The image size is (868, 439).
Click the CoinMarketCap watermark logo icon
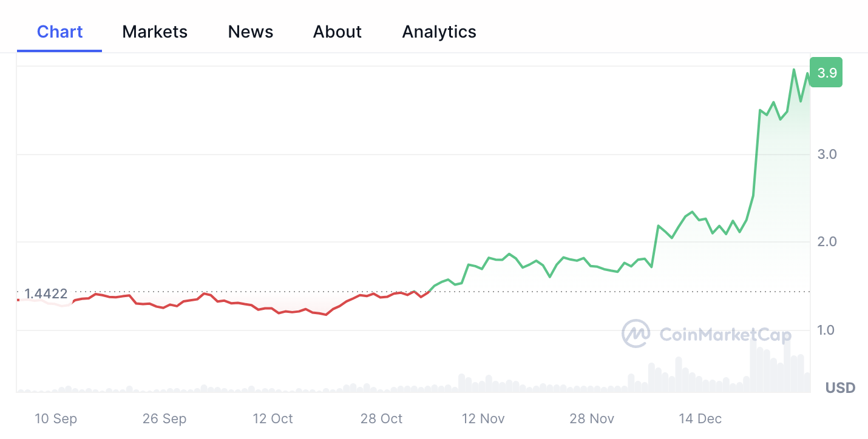point(636,334)
